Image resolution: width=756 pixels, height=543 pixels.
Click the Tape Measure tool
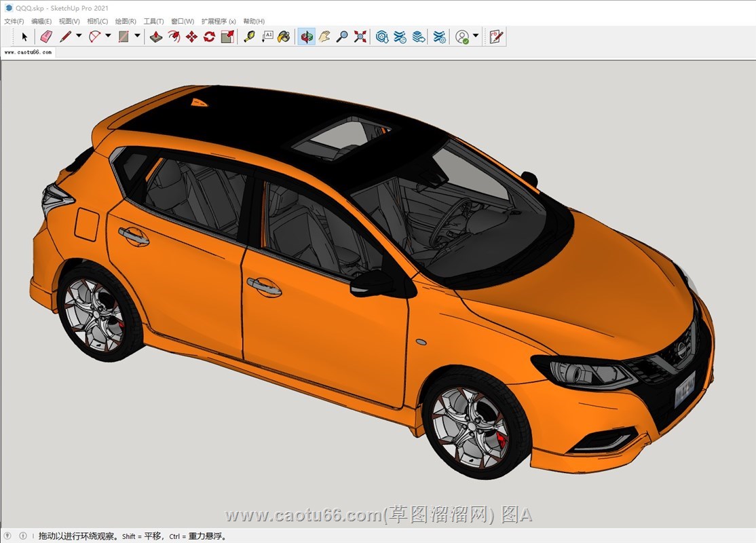pyautogui.click(x=249, y=37)
